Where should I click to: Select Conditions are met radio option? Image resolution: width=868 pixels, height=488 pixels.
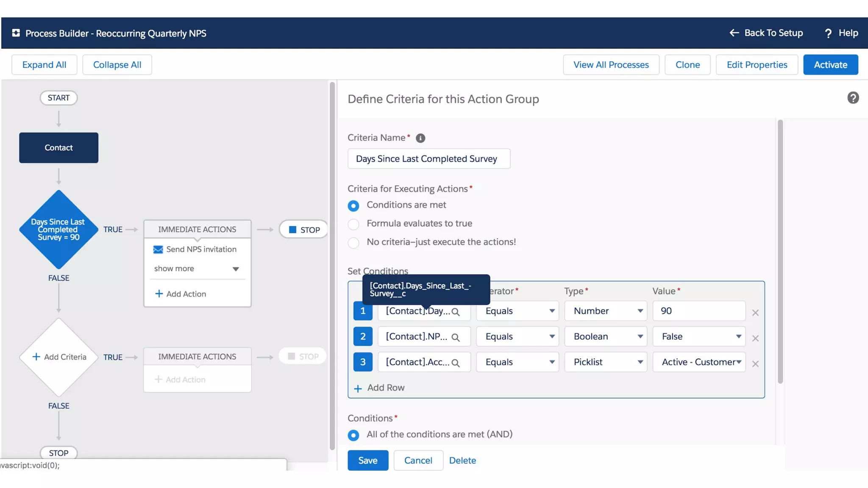353,206
